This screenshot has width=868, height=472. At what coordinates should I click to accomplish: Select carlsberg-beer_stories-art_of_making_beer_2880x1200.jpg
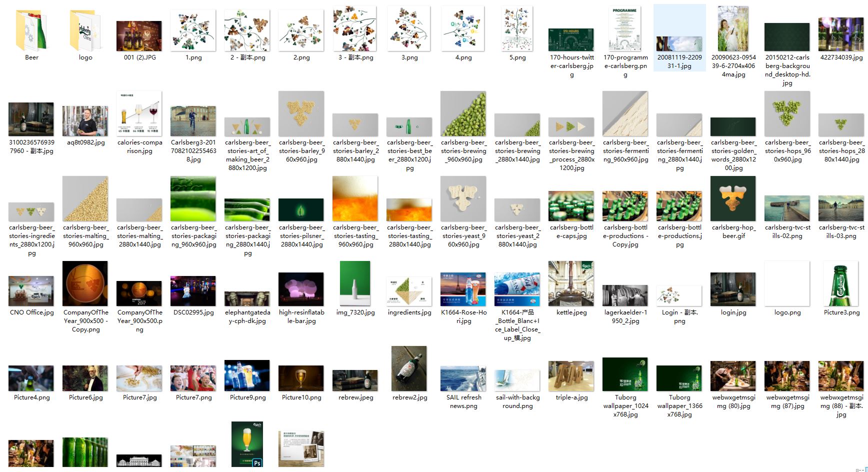(247, 127)
